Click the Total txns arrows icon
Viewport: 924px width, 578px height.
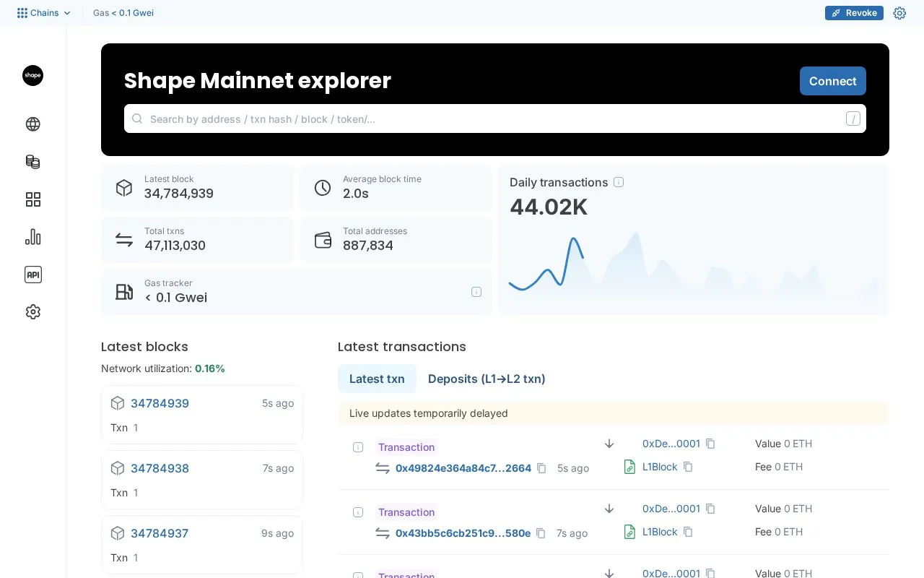[x=124, y=240]
